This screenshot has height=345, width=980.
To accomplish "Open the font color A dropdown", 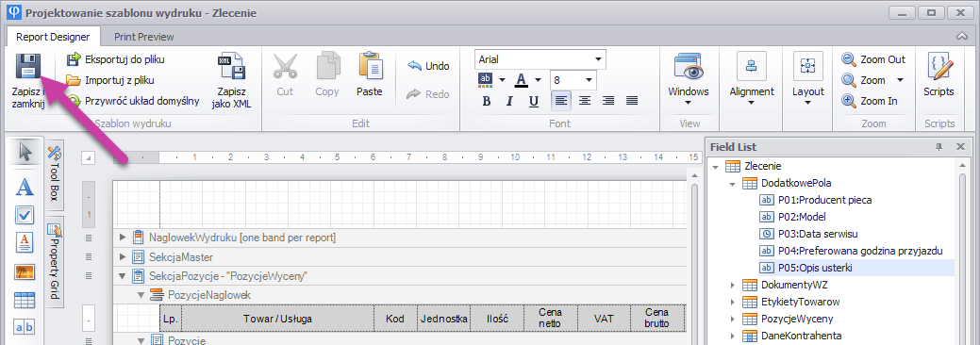I will point(539,80).
